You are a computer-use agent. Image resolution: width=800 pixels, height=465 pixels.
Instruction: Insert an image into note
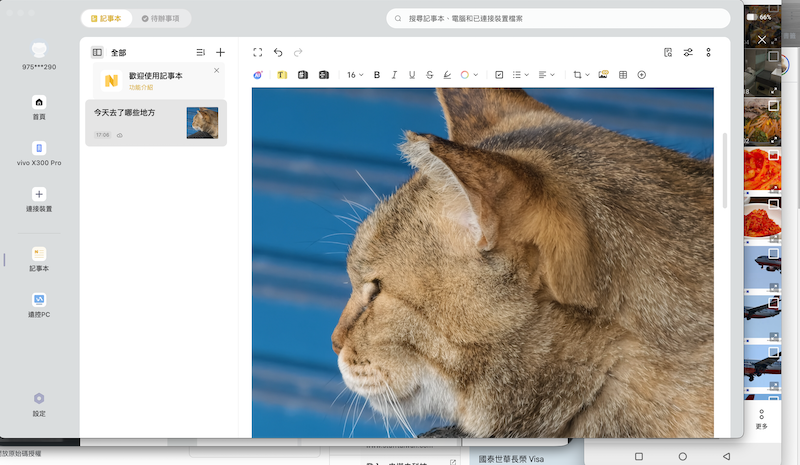(603, 75)
